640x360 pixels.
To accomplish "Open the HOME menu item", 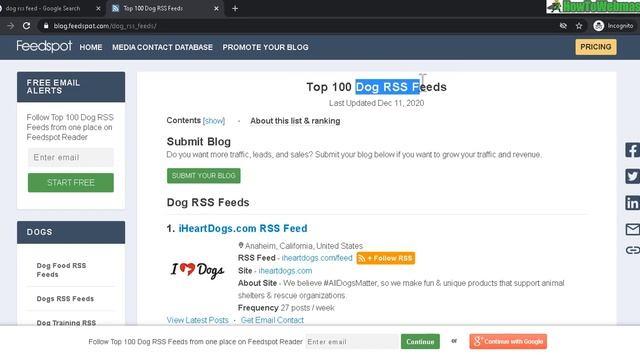I will pyautogui.click(x=91, y=47).
